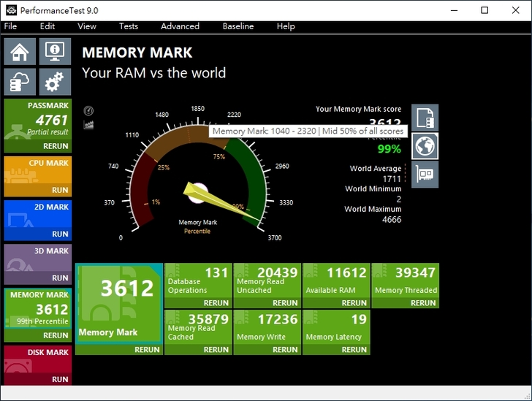The width and height of the screenshot is (532, 401).
Task: Open the settings gears icon
Action: (x=54, y=82)
